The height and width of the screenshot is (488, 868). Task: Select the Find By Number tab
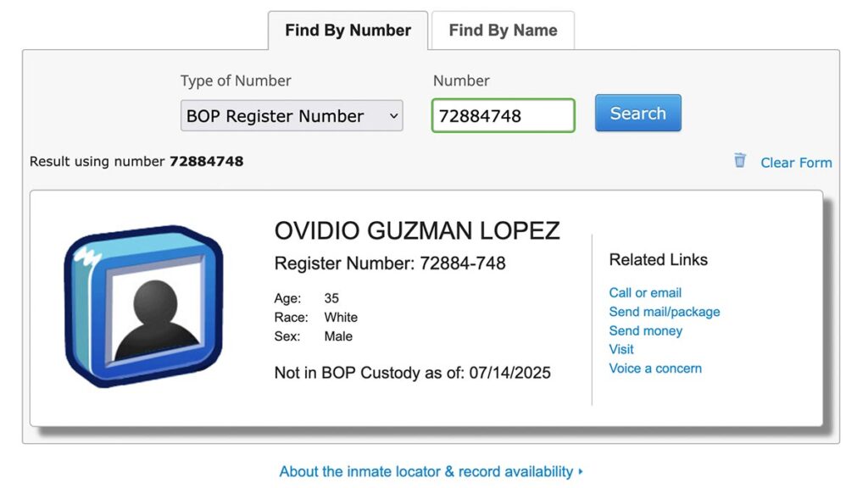click(348, 30)
